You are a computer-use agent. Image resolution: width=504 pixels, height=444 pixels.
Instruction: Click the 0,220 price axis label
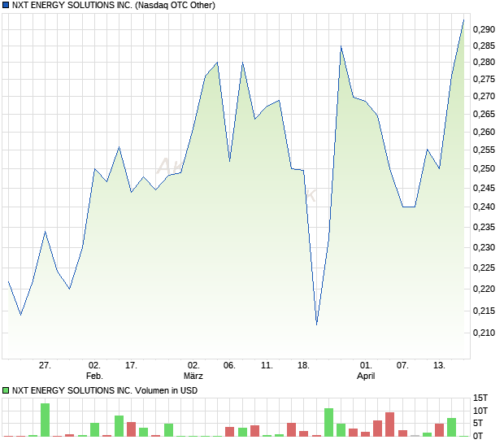coord(484,289)
